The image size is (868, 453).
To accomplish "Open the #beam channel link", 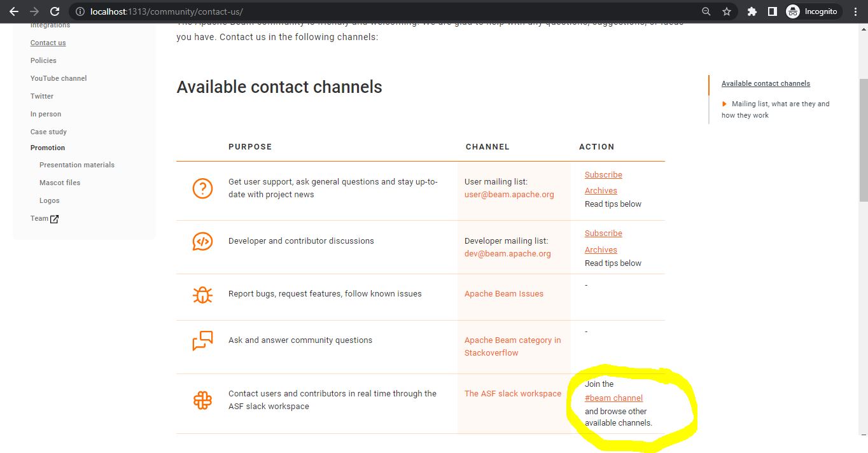I will point(613,398).
